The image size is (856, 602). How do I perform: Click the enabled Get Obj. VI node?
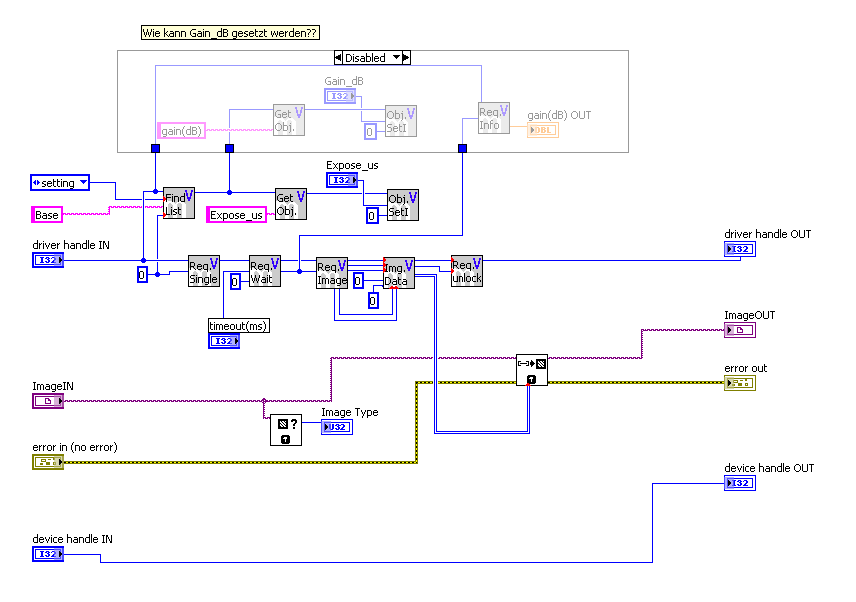click(291, 204)
